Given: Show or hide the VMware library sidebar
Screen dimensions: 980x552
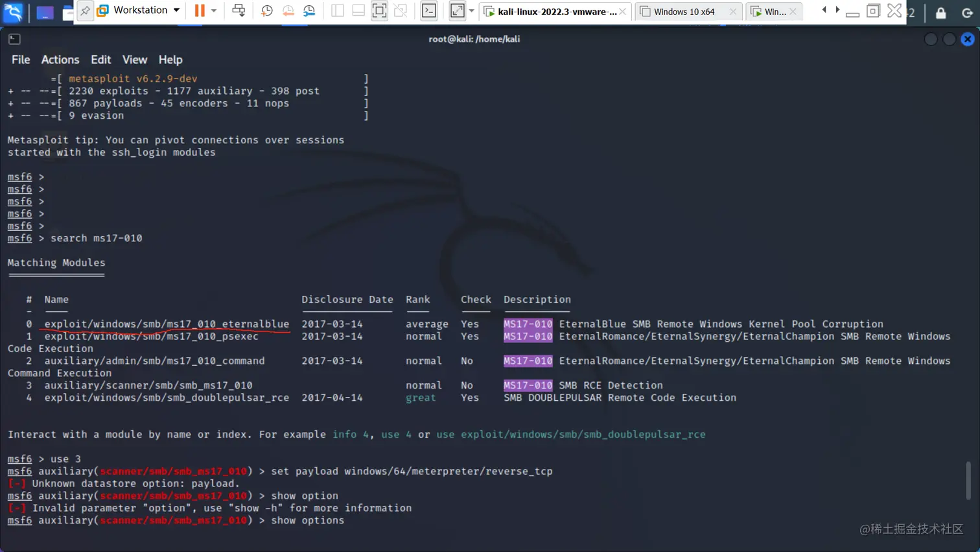Looking at the screenshot, I should tap(337, 10).
